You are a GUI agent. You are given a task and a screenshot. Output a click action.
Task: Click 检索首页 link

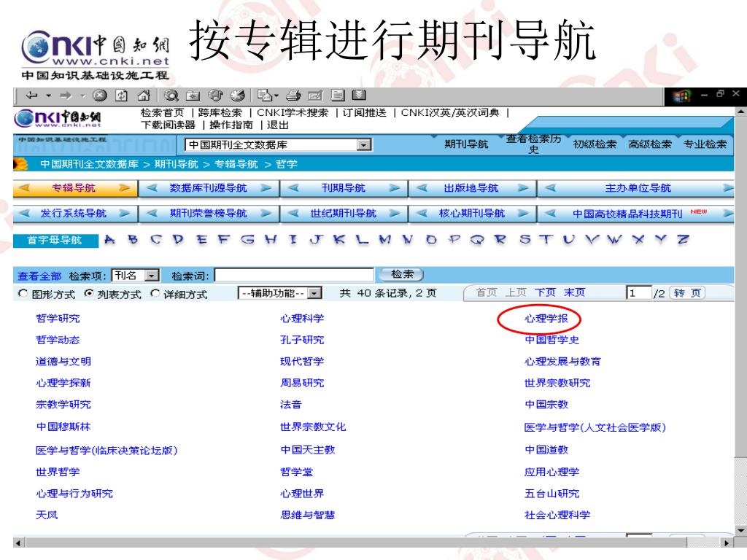[163, 113]
